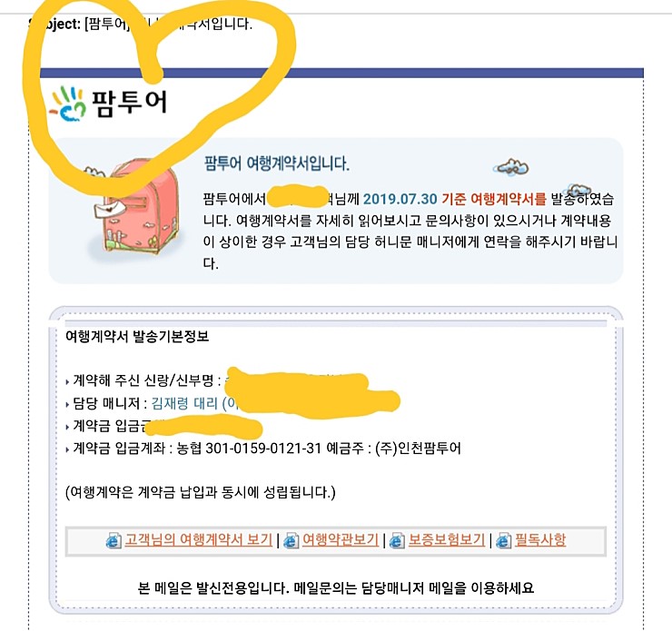672x631 pixels.
Task: Click the 기준 여행계약서를 red text
Action: [494, 199]
